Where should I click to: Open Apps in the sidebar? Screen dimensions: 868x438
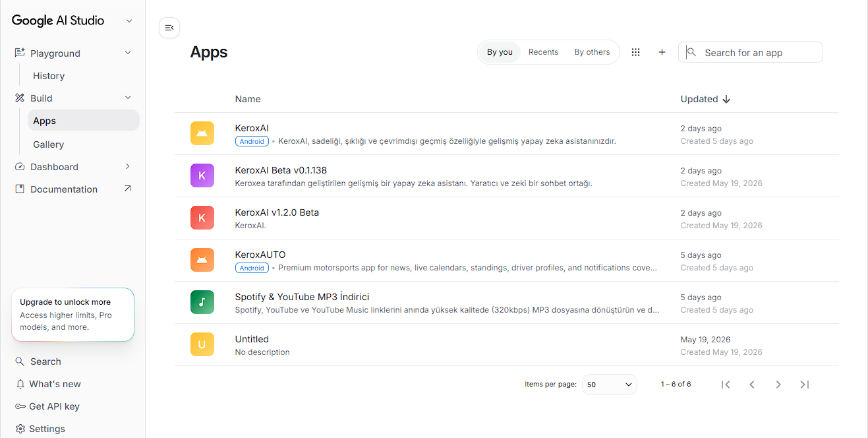coord(83,120)
